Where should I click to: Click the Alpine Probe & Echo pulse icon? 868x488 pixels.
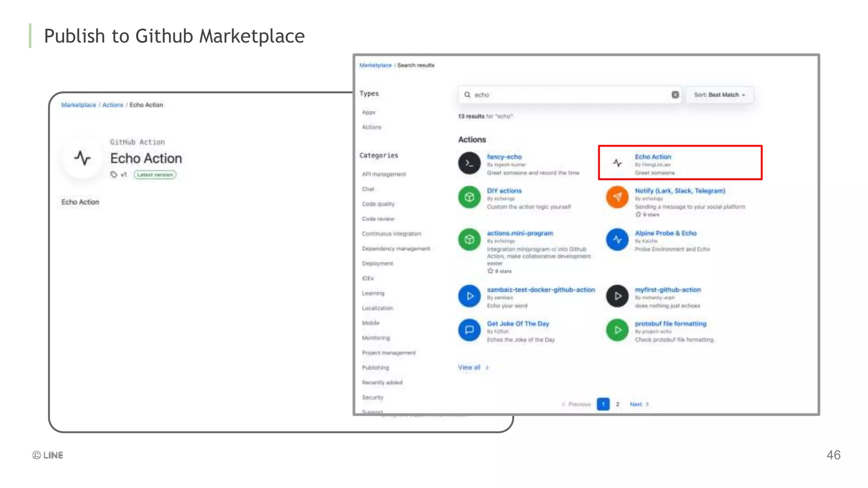tap(617, 240)
